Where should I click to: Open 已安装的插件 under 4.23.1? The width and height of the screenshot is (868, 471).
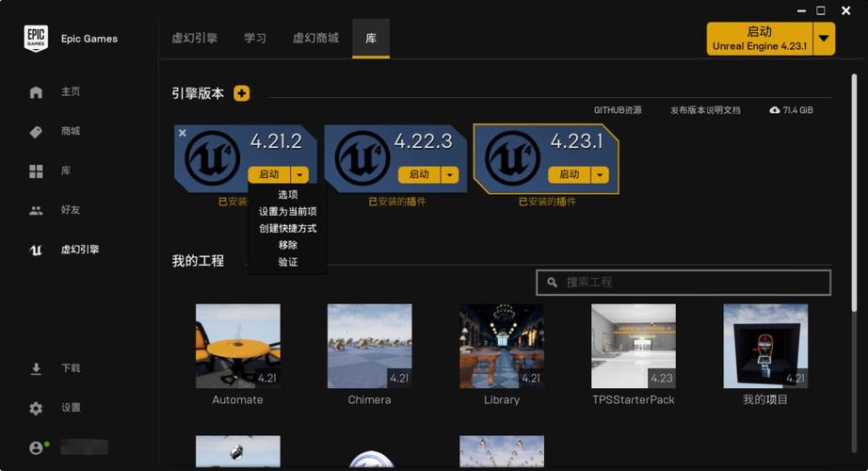click(547, 202)
